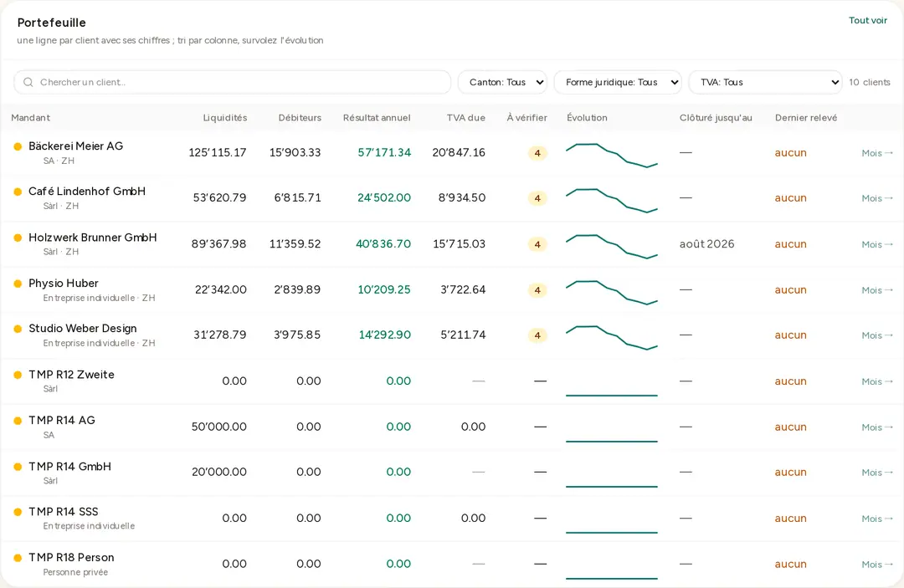The width and height of the screenshot is (904, 588).
Task: Sort by the TVA due column
Action: pyautogui.click(x=466, y=117)
